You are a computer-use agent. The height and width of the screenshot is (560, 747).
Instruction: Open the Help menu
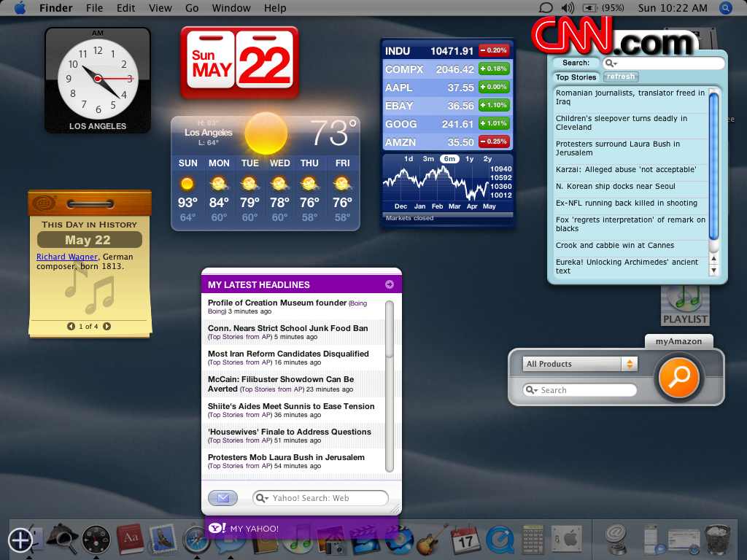275,7
